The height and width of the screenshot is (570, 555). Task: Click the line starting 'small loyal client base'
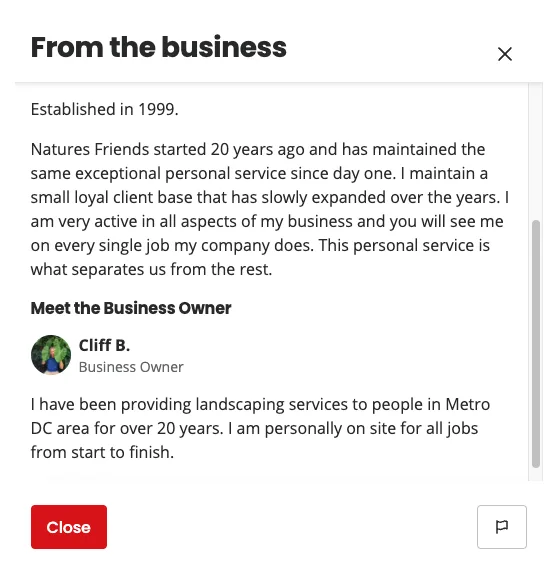(270, 197)
